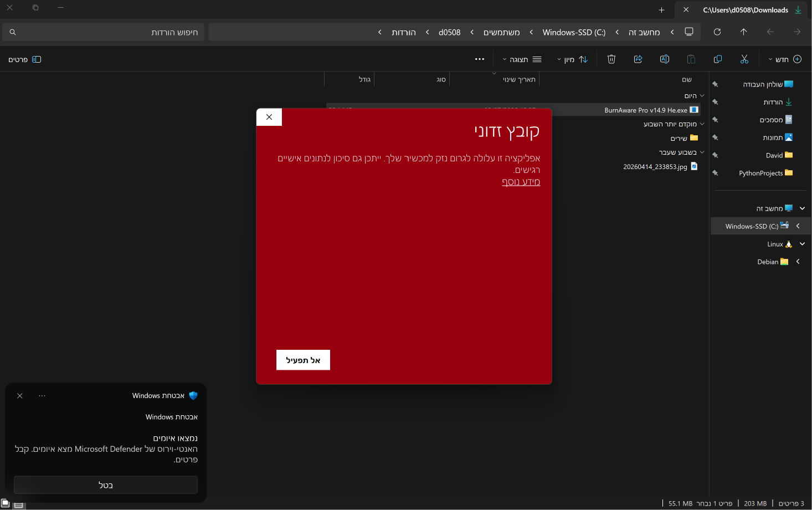
Task: Dismiss the Windows Security notification with X
Action: (20, 396)
